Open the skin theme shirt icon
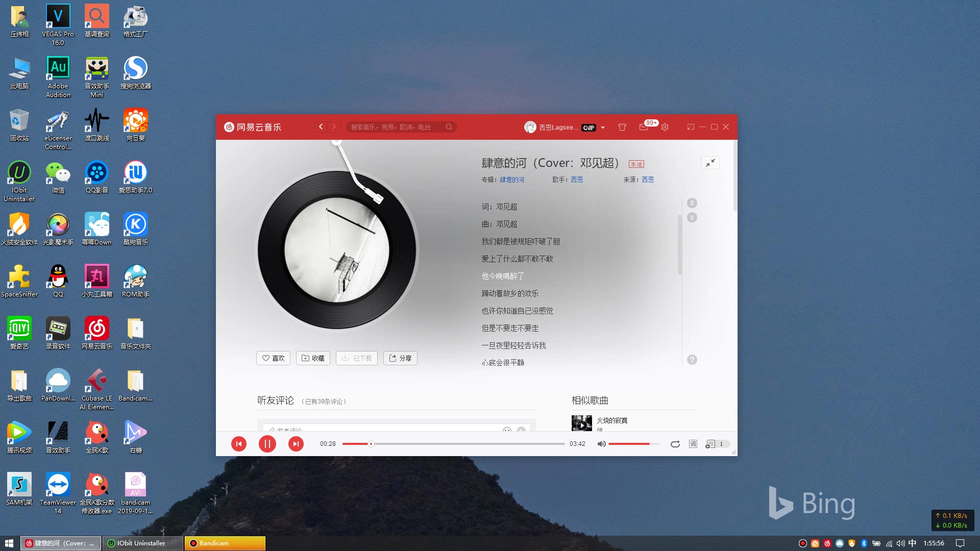Viewport: 980px width, 551px height. (622, 127)
